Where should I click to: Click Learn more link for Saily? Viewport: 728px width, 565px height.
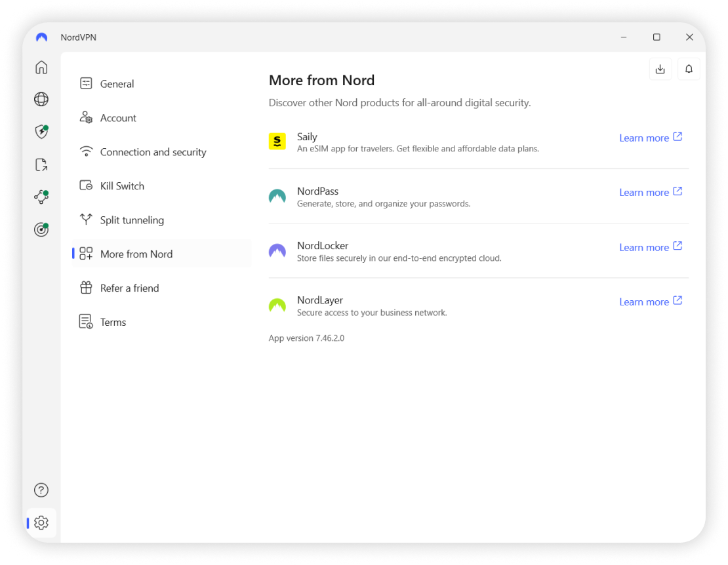tap(650, 138)
